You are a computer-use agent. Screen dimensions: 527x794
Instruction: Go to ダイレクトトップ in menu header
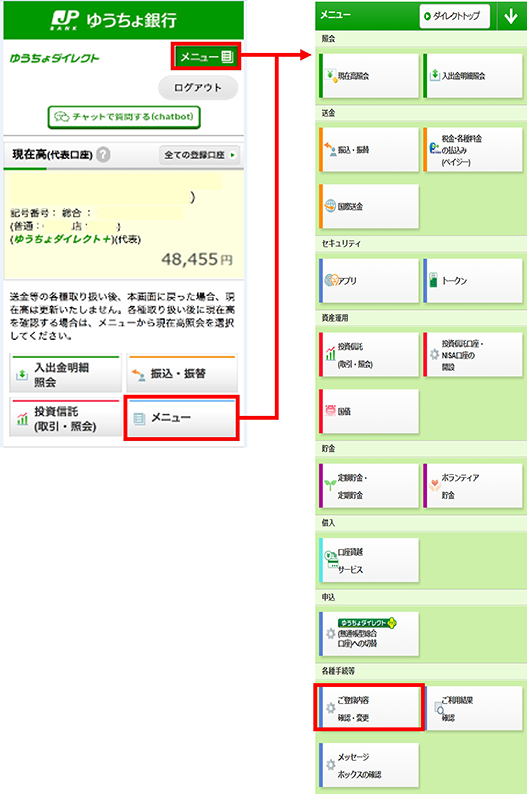tap(455, 16)
